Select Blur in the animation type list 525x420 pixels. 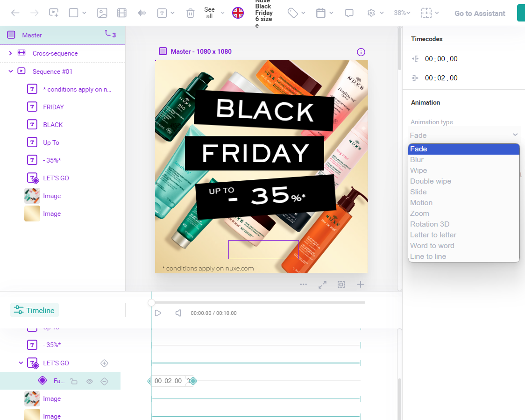[464, 160]
